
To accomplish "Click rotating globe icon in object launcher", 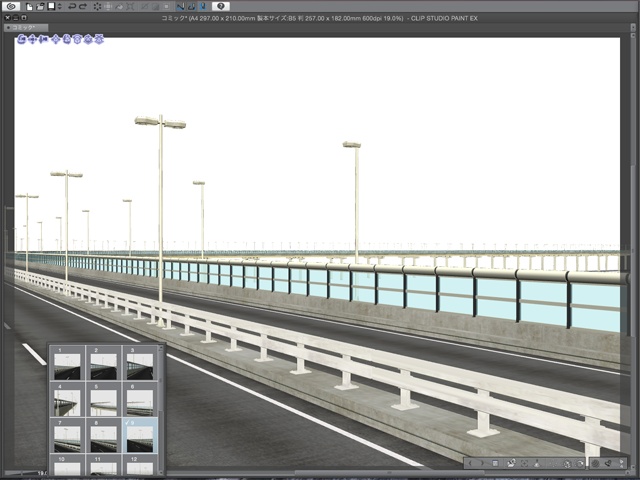I will [567, 464].
